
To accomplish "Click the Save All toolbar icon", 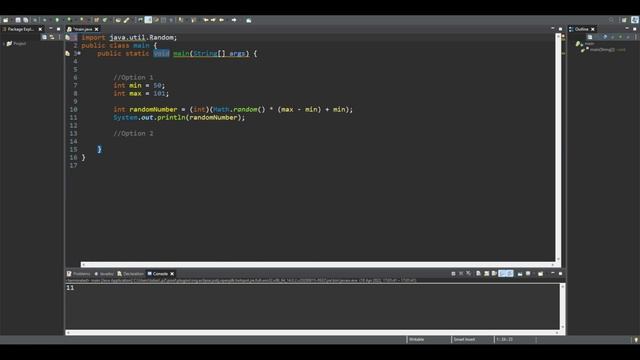I will pyautogui.click(x=26, y=20).
